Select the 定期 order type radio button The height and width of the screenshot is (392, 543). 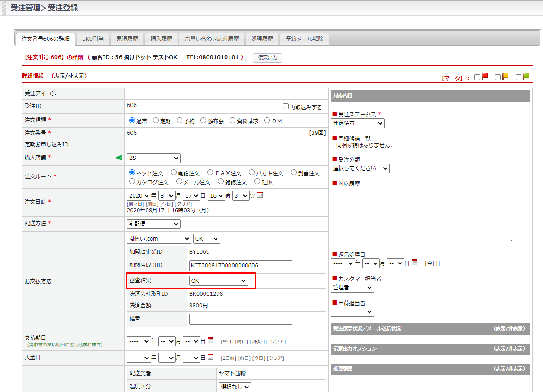156,121
